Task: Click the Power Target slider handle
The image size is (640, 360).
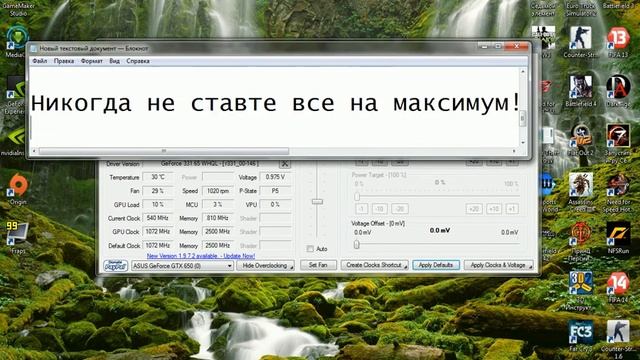Action: [x=357, y=196]
